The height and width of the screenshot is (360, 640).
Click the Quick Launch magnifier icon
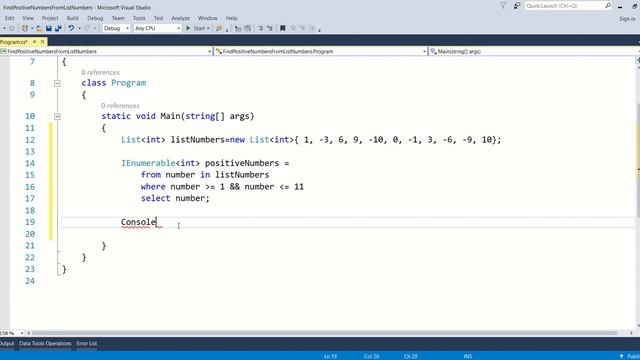point(608,6)
